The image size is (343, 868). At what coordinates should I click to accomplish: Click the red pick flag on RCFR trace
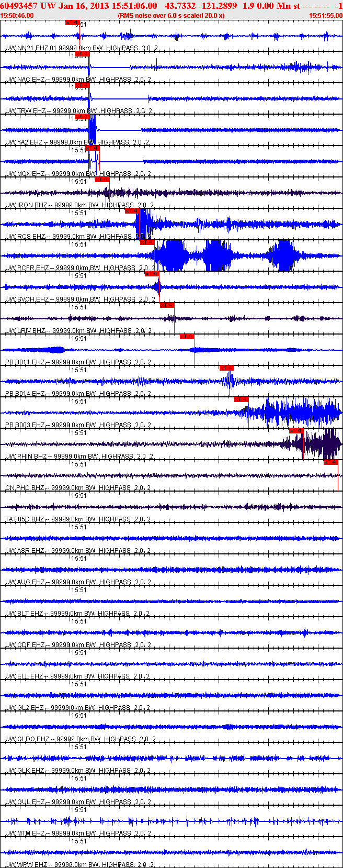(x=147, y=242)
